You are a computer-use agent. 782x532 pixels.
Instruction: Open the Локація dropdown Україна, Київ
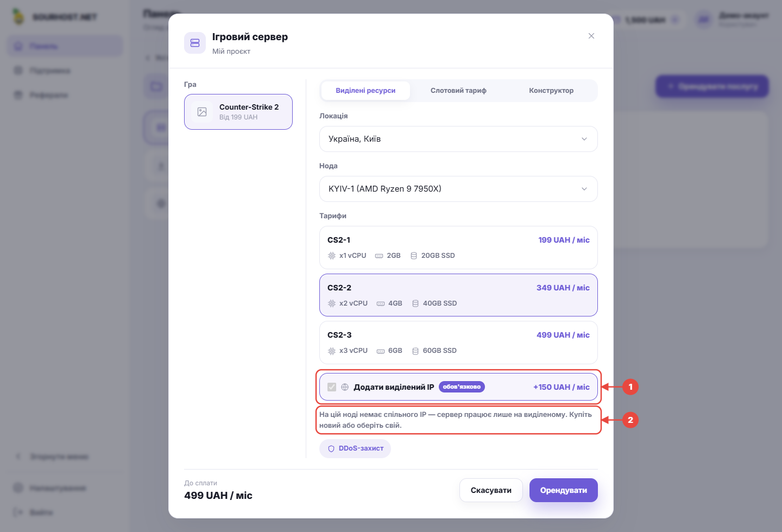[458, 139]
